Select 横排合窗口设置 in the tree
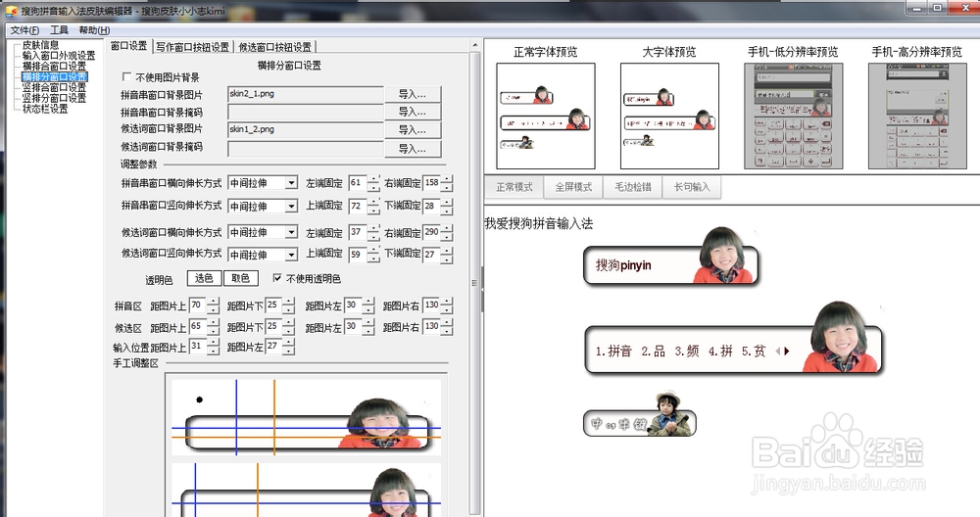 (x=54, y=67)
